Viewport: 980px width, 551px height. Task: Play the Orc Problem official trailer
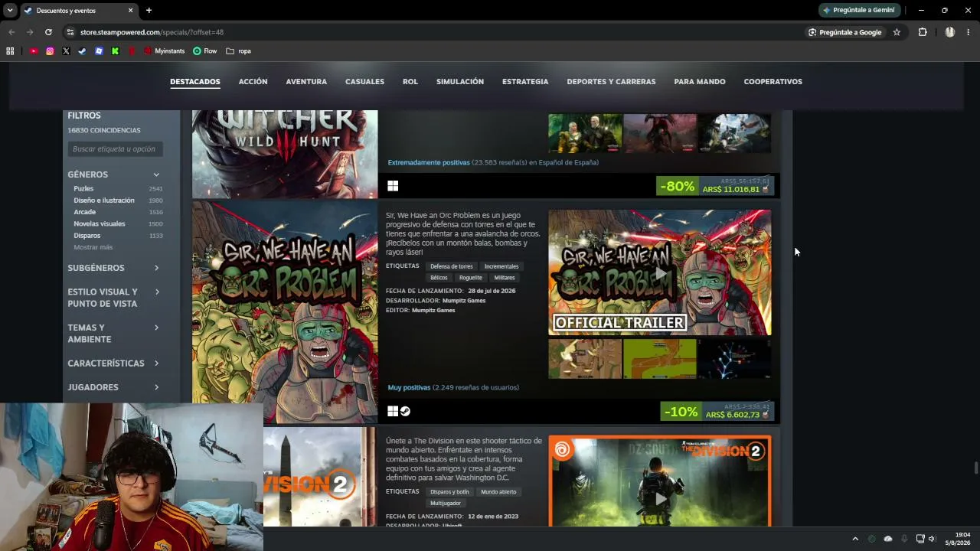coord(660,272)
